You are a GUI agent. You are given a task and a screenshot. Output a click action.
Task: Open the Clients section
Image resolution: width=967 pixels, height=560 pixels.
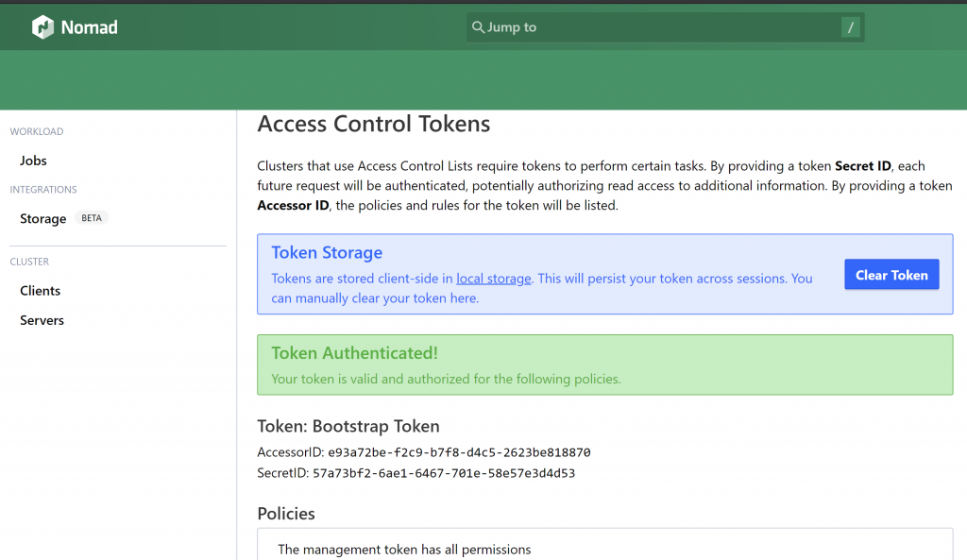point(40,291)
